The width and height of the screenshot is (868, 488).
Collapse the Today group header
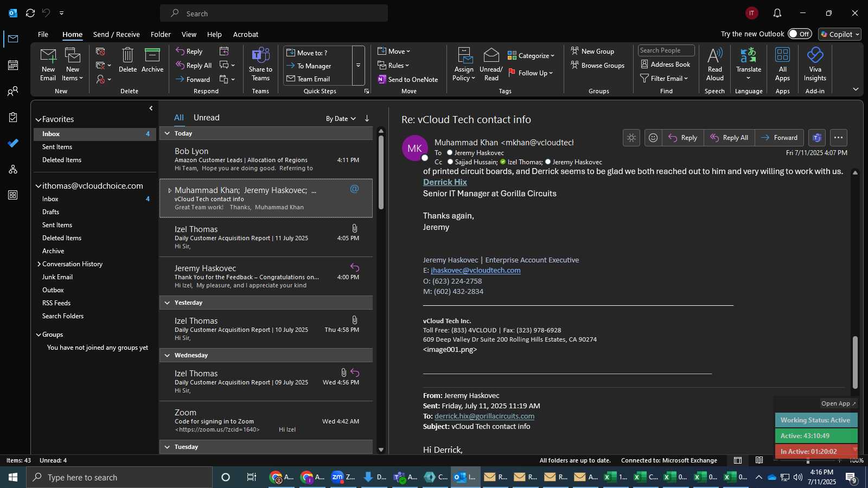tap(167, 133)
